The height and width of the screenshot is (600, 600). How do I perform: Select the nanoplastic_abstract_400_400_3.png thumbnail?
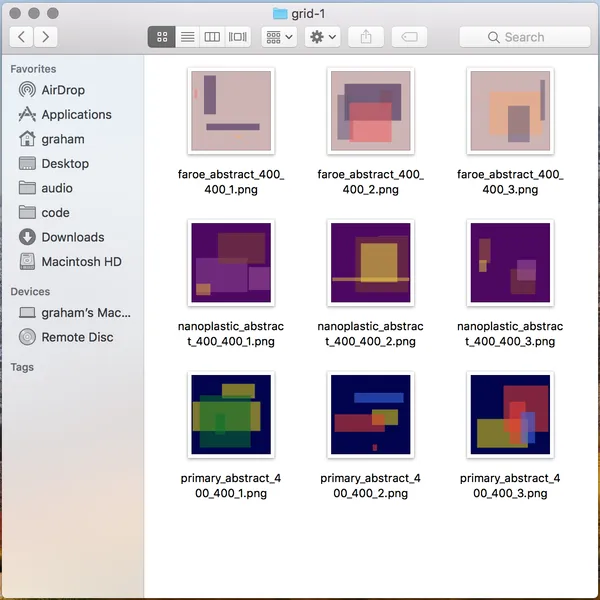[510, 262]
